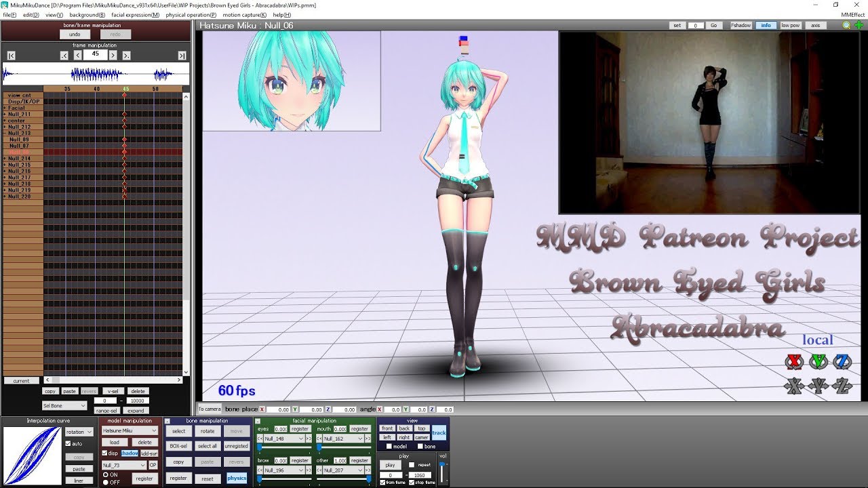Open the view(V) menu
Viewport: 868px width, 488px height.
(x=54, y=14)
